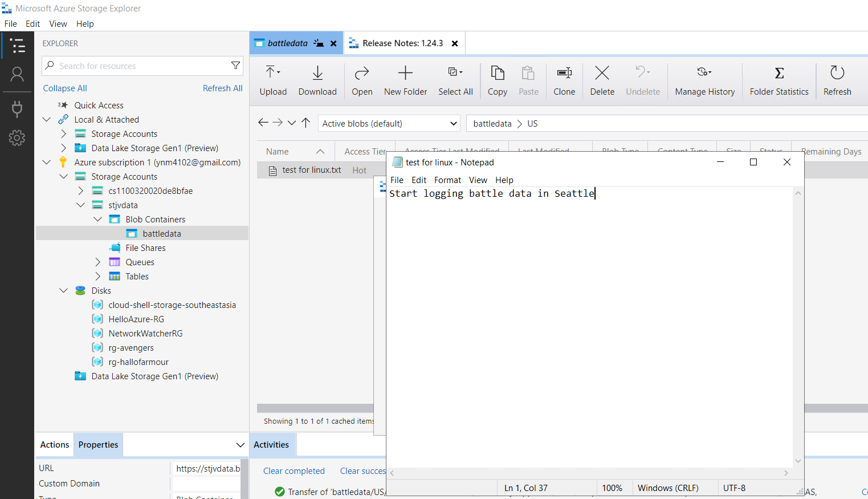The image size is (868, 499).
Task: Collapse the Azure subscription 1 node
Action: [x=47, y=162]
